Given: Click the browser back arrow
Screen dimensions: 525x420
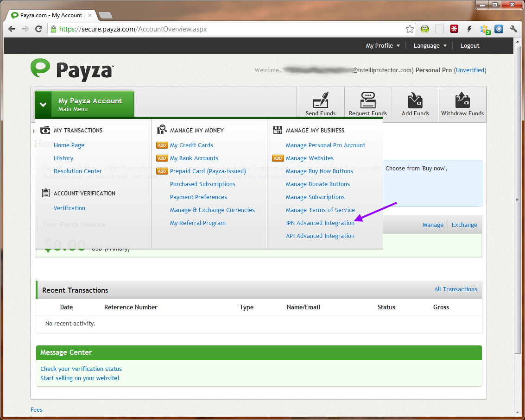Looking at the screenshot, I should coord(12,29).
